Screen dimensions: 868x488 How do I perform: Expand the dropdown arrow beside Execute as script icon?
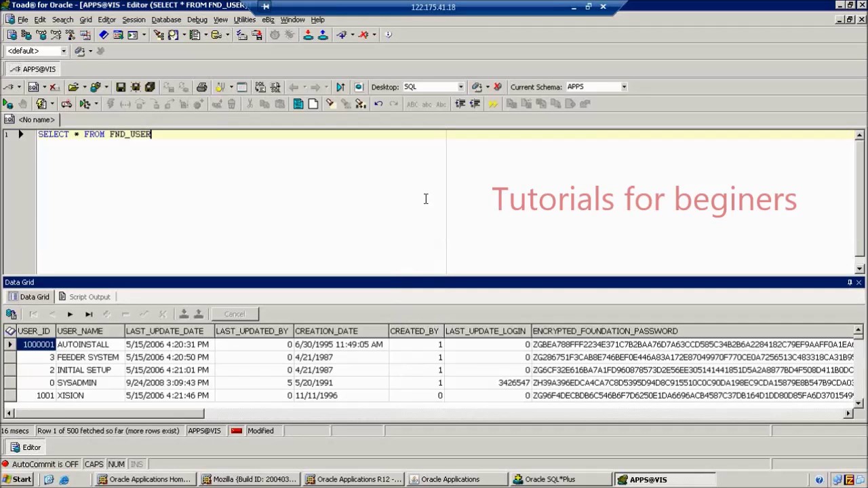coord(52,104)
